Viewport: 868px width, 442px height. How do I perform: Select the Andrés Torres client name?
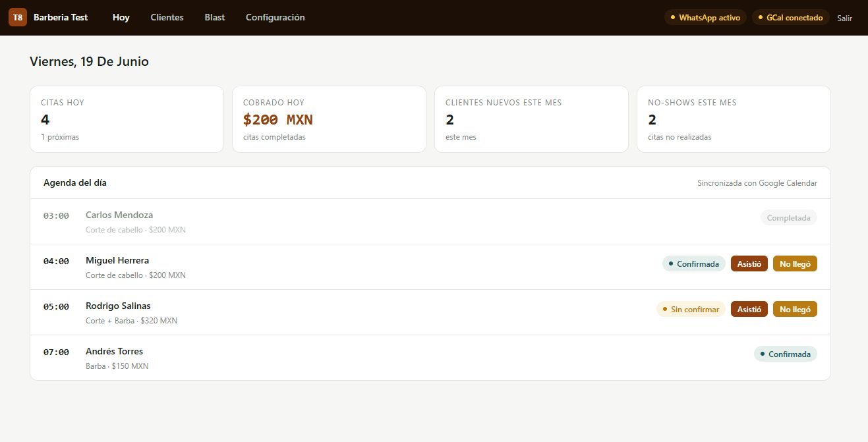(x=114, y=351)
